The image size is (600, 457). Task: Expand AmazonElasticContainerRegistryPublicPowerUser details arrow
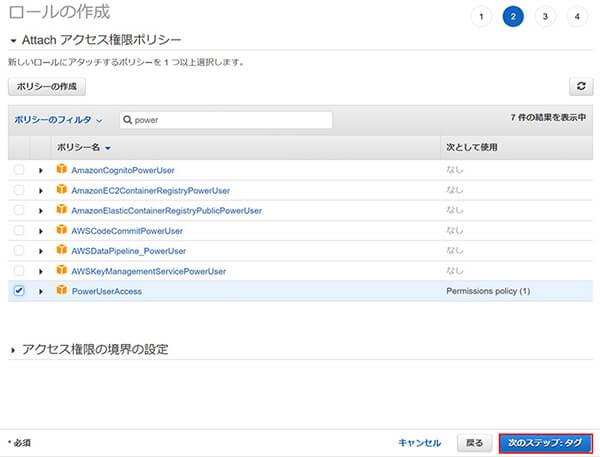tap(41, 211)
